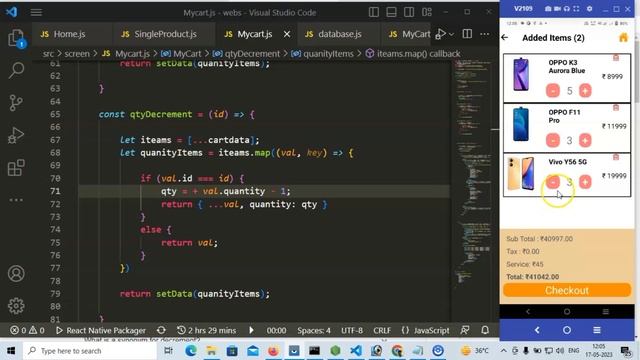The height and width of the screenshot is (360, 640).
Task: Split the editor to the right
Action: coord(467,34)
